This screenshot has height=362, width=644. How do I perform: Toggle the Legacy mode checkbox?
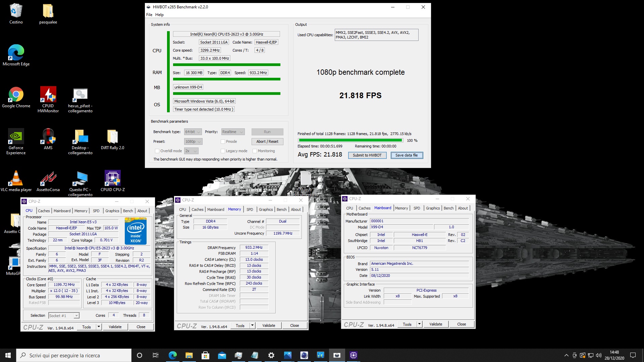pos(223,151)
